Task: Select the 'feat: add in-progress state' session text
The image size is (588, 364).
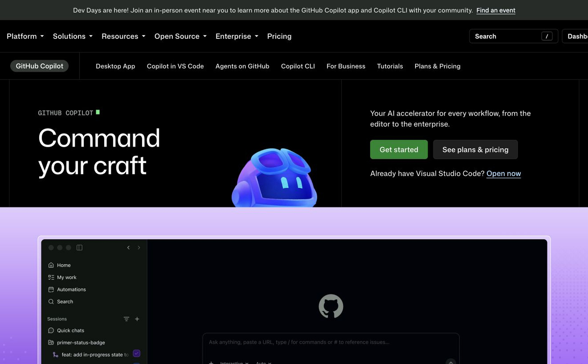Action: click(x=95, y=355)
